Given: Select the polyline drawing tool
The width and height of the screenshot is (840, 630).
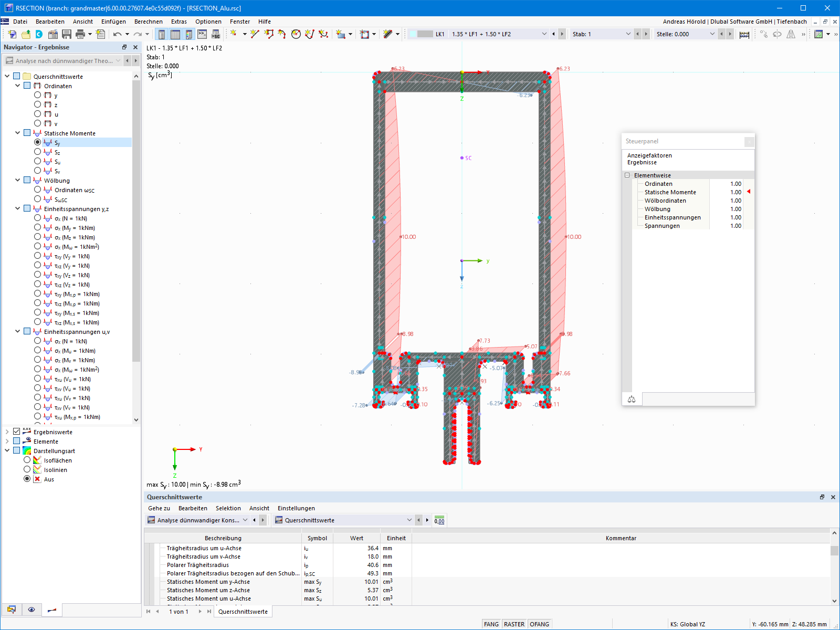Looking at the screenshot, I should click(x=269, y=34).
